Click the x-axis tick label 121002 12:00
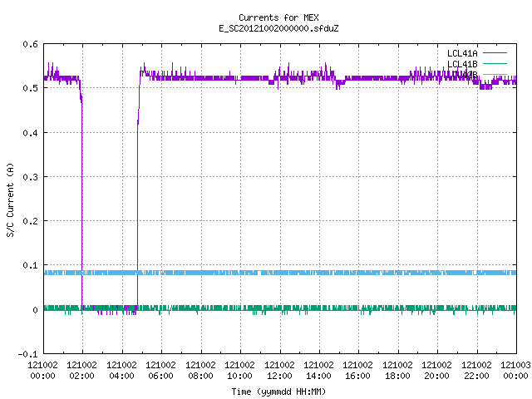The width and height of the screenshot is (532, 399). point(279,370)
